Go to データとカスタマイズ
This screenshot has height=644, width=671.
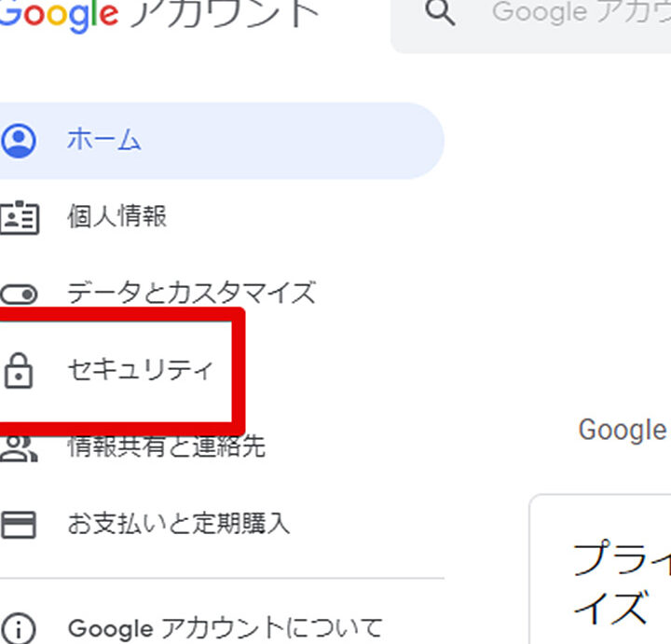191,295
